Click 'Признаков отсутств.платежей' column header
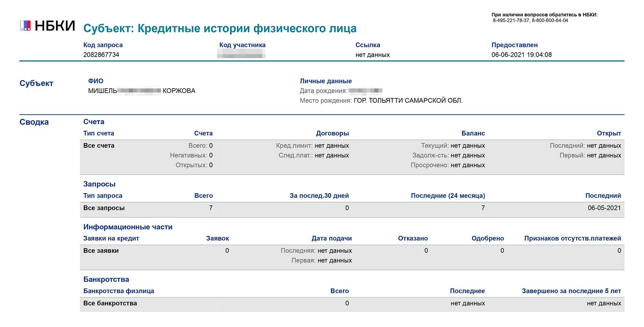This screenshot has height=327, width=644. click(573, 238)
